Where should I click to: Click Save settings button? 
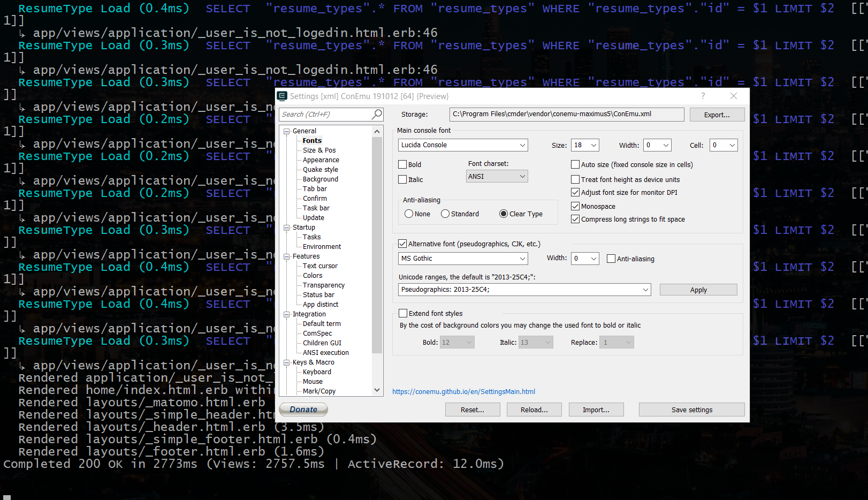[x=692, y=410]
